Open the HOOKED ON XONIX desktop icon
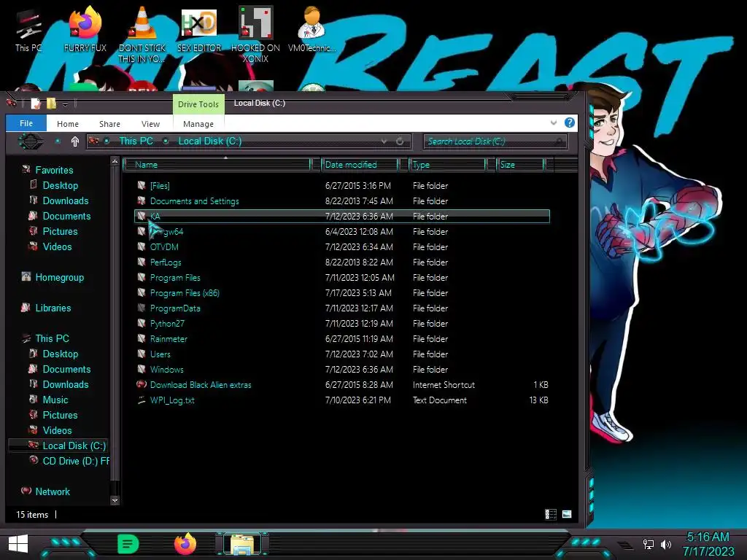 coord(255,34)
